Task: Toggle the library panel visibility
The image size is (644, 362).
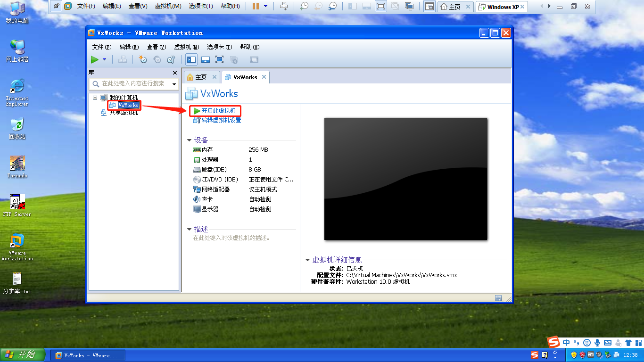Action: 191,59
